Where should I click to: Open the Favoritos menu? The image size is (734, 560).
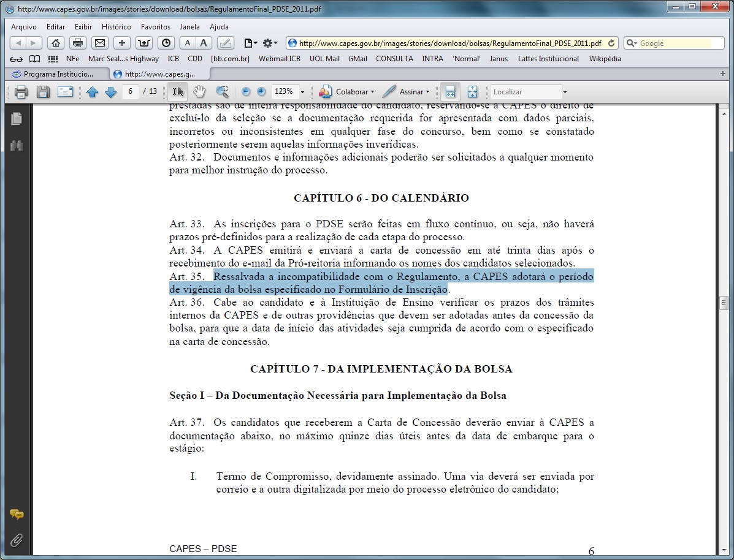155,27
